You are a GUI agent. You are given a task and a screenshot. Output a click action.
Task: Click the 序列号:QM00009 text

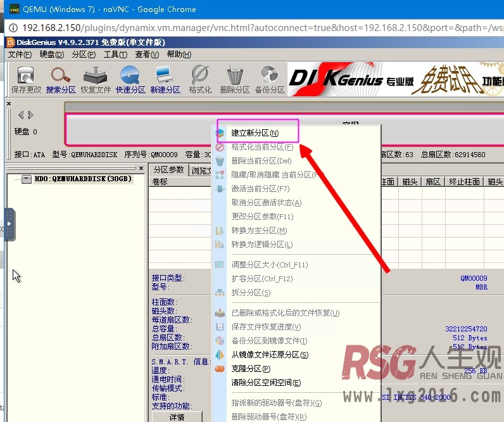(x=151, y=155)
